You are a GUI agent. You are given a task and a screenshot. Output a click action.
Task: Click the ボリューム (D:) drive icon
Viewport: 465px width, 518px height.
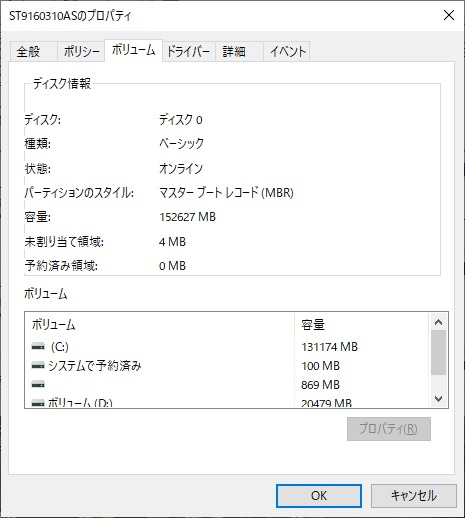(38, 403)
